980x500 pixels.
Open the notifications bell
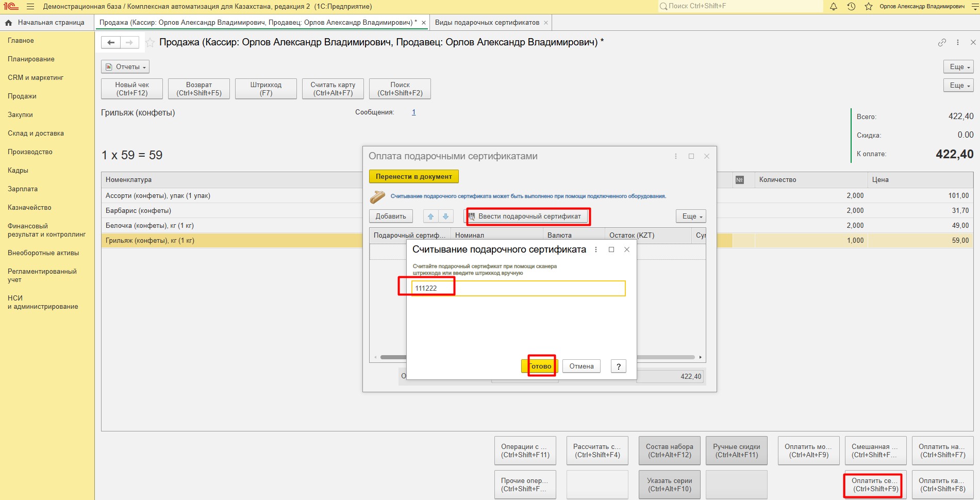[834, 7]
